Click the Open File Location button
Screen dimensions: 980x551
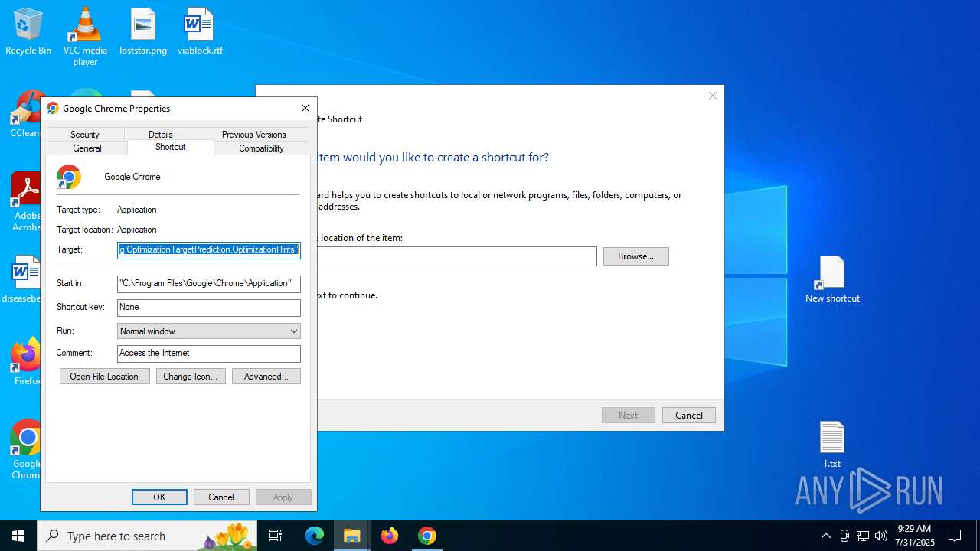tap(104, 376)
